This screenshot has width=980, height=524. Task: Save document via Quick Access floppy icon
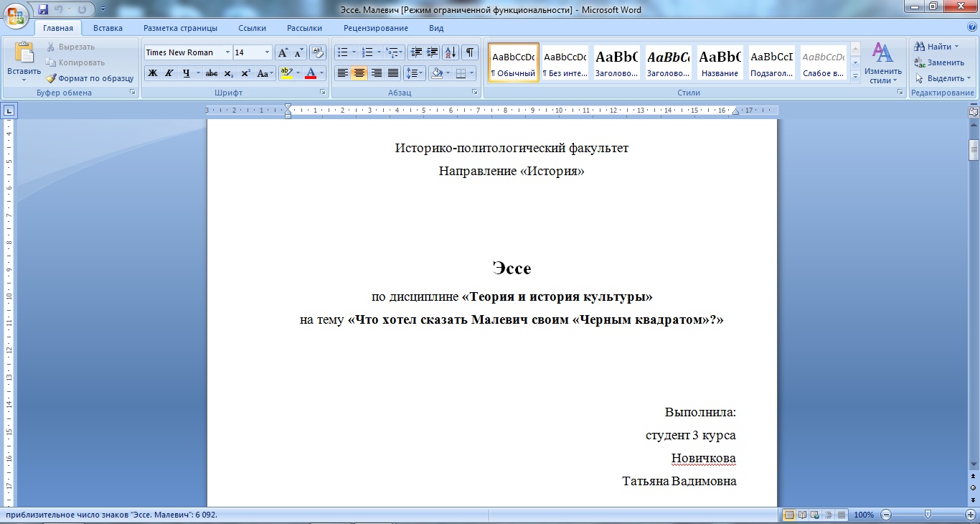click(x=43, y=10)
